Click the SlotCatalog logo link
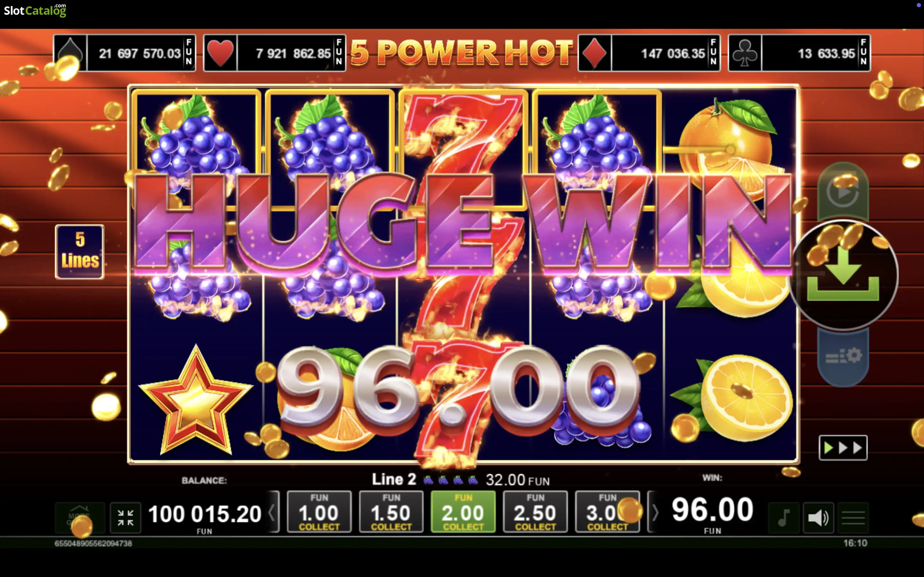 click(x=35, y=10)
